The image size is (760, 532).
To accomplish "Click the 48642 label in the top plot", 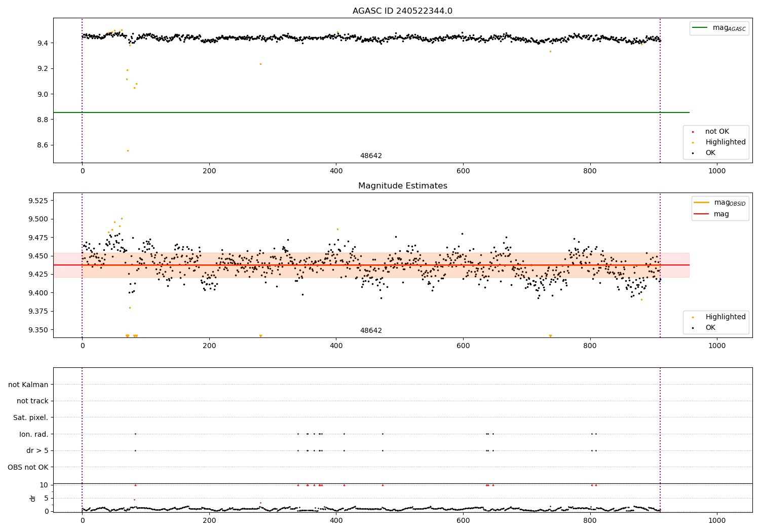I will point(371,156).
